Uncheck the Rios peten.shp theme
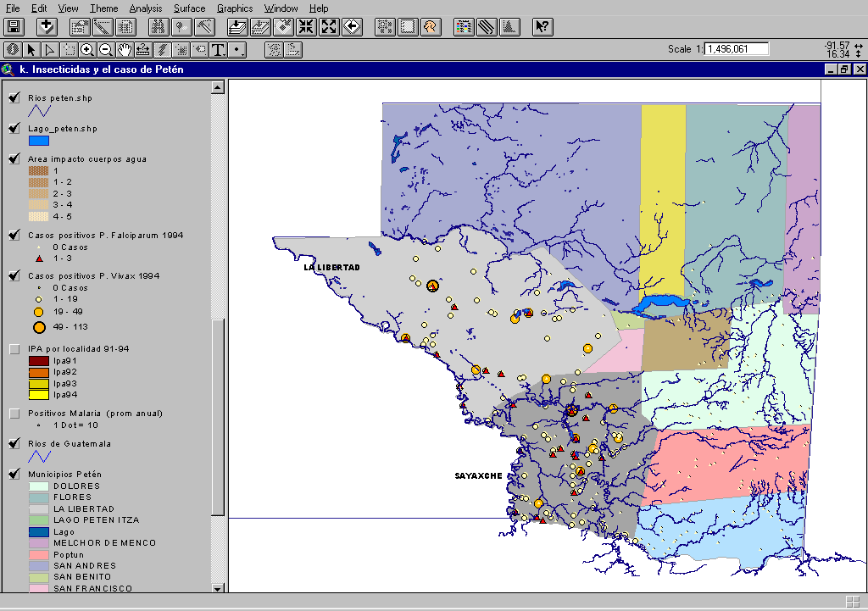868x611 pixels. point(14,98)
